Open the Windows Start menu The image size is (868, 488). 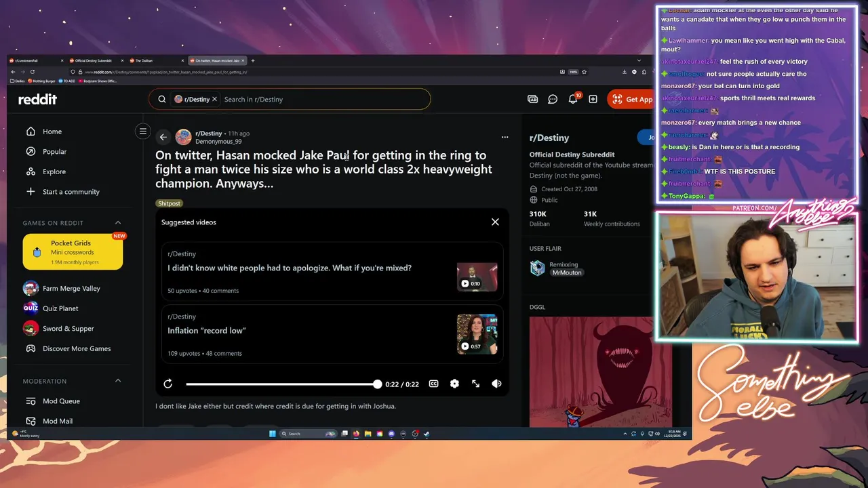[273, 434]
